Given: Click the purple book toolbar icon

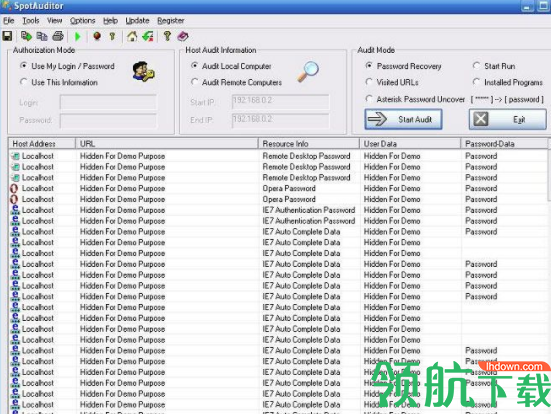Looking at the screenshot, I should pyautogui.click(x=183, y=36).
